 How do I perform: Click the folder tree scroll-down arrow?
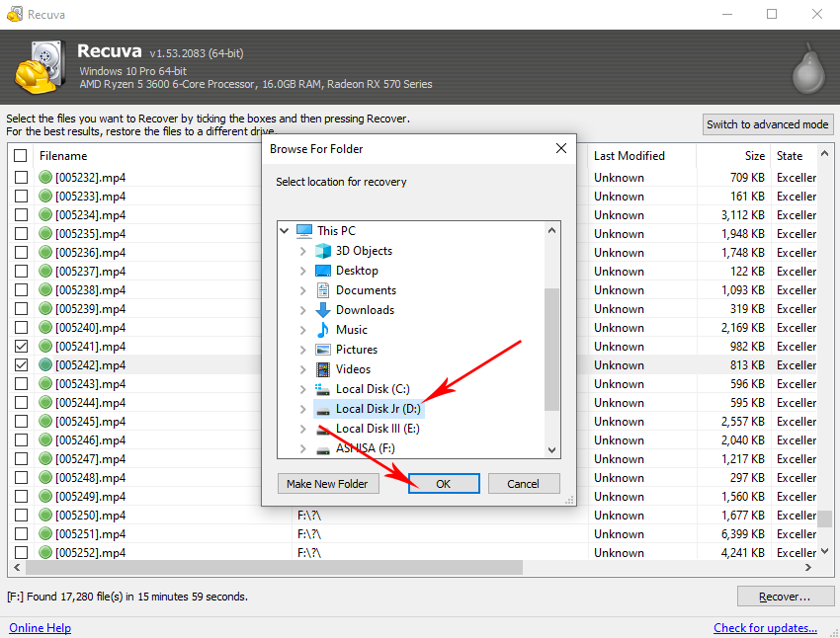coord(551,450)
